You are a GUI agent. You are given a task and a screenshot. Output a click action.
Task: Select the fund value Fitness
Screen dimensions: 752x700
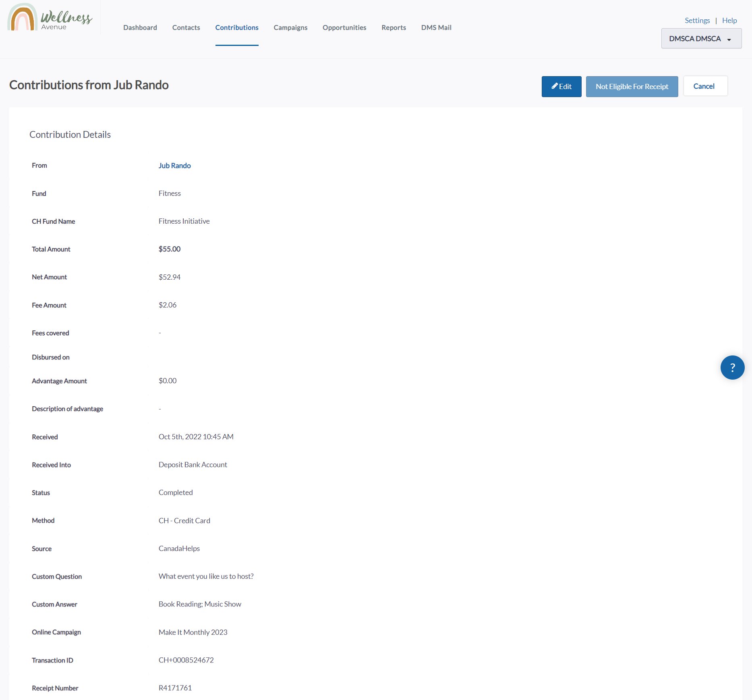pos(170,193)
